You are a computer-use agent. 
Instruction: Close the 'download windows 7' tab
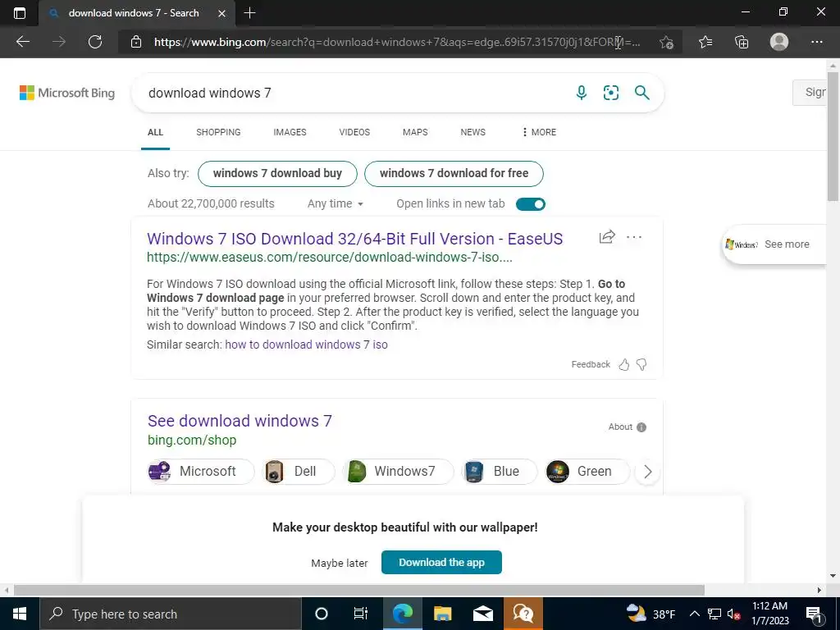coord(221,13)
